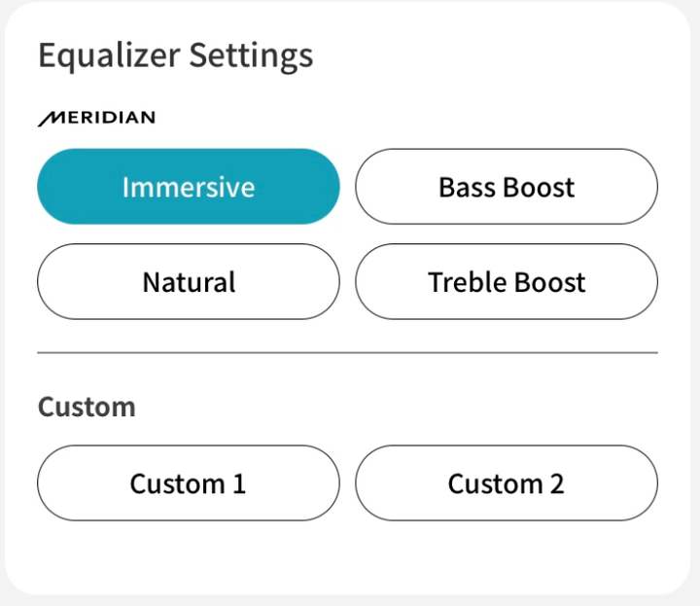Screen dimensions: 700x606
Task: Click the Meridian brand logo
Action: (96, 119)
